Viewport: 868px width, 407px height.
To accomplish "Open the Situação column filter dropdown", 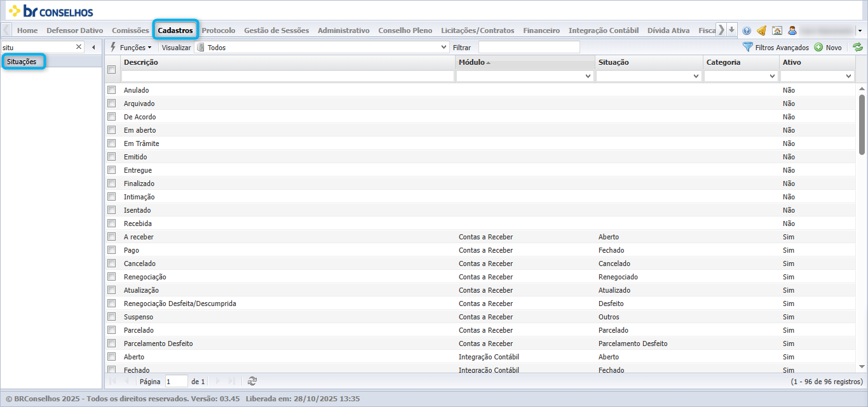I will point(696,76).
